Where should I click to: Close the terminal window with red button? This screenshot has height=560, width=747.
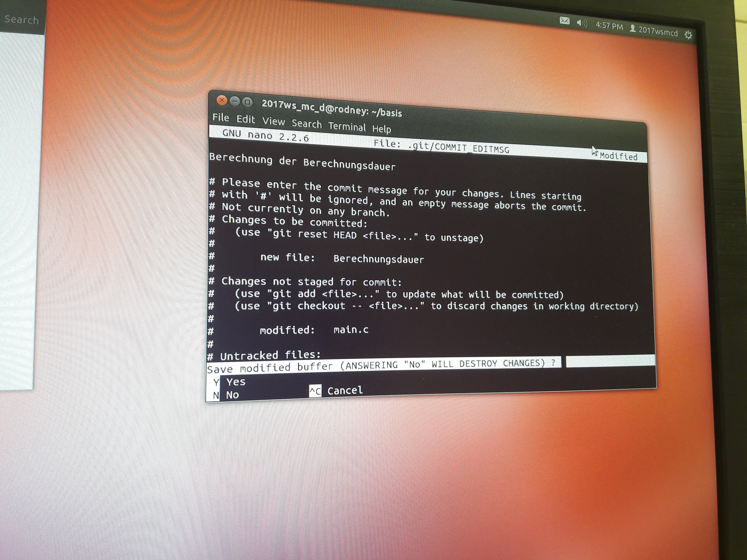[x=222, y=100]
